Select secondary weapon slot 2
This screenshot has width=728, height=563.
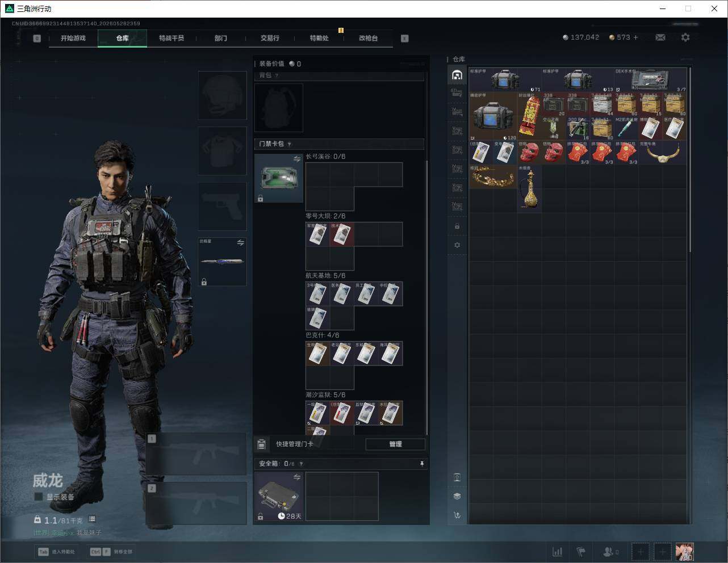point(196,503)
